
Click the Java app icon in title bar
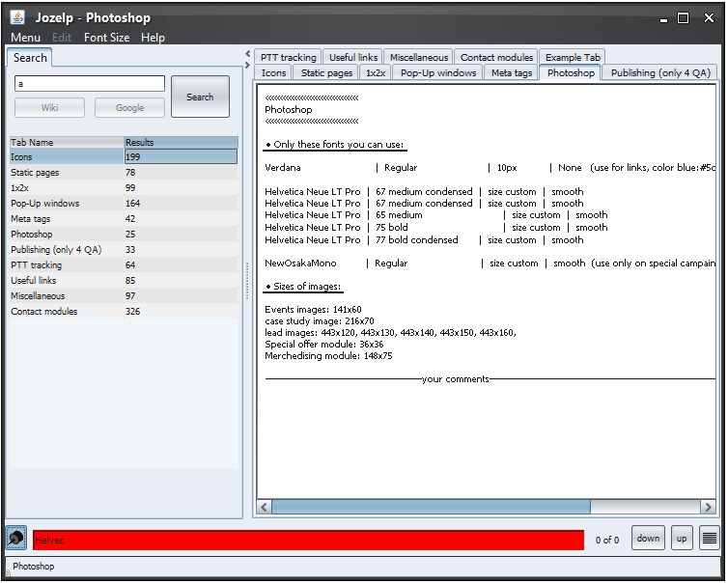(x=17, y=17)
